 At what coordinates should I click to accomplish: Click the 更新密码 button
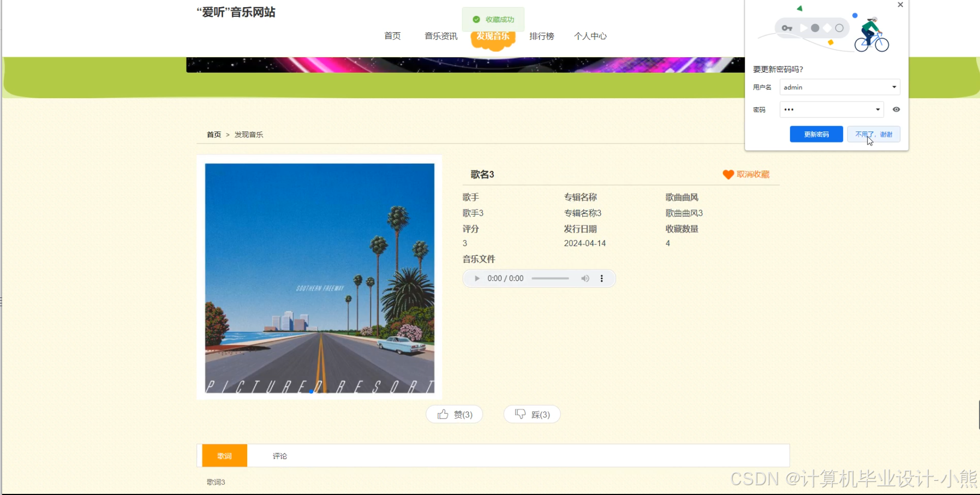point(816,134)
